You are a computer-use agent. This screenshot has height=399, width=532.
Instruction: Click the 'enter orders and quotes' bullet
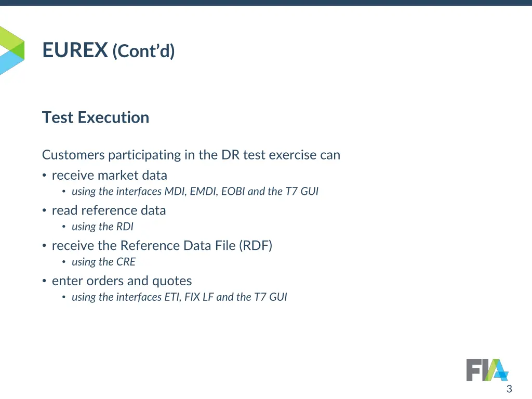coord(122,281)
